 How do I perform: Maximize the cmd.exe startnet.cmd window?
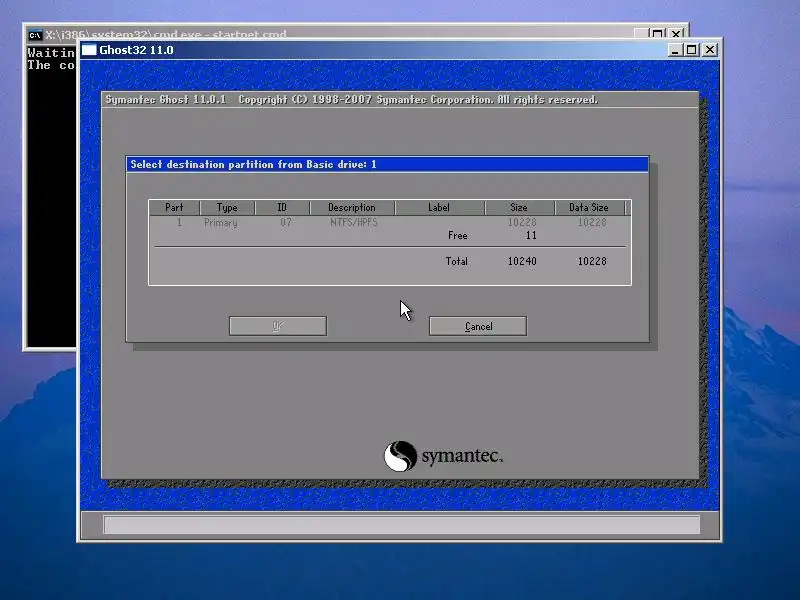click(658, 34)
